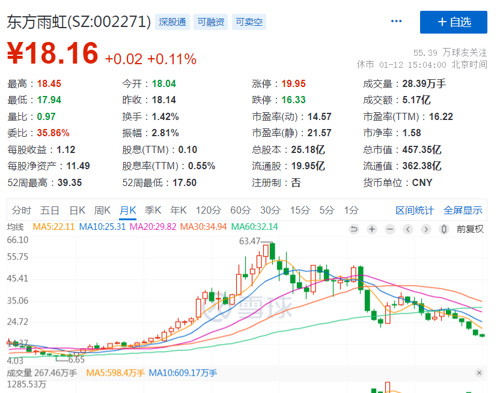This screenshot has height=393, width=500.
Task: Click the 均线 label in the chart legend
Action: pyautogui.click(x=15, y=227)
